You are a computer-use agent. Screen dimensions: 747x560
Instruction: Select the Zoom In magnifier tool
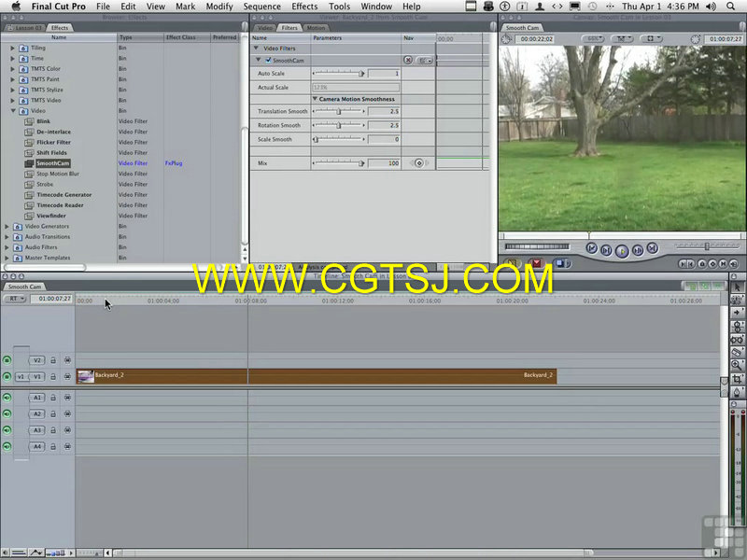tap(737, 365)
